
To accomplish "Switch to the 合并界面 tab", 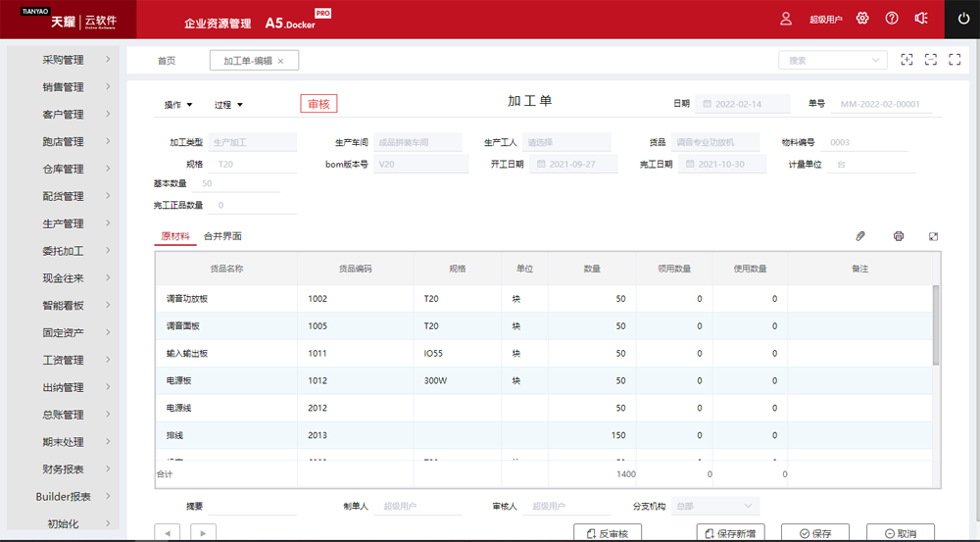I will [222, 236].
